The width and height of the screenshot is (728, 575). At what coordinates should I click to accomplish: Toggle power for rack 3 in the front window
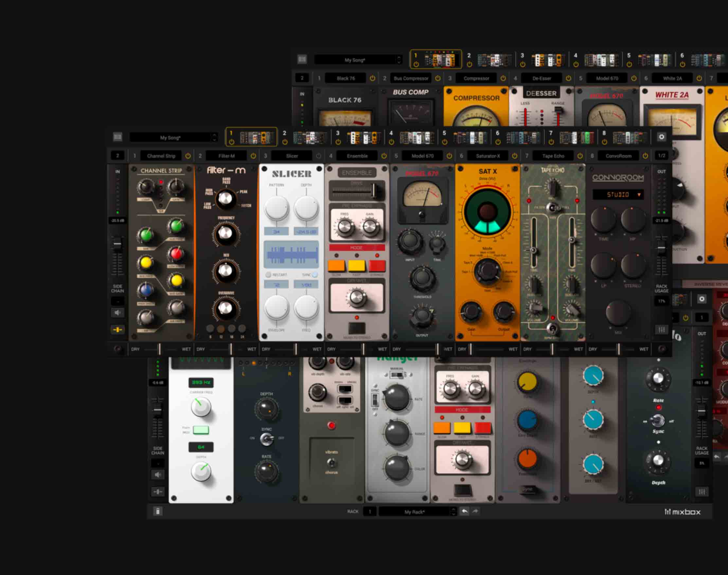coord(338,142)
